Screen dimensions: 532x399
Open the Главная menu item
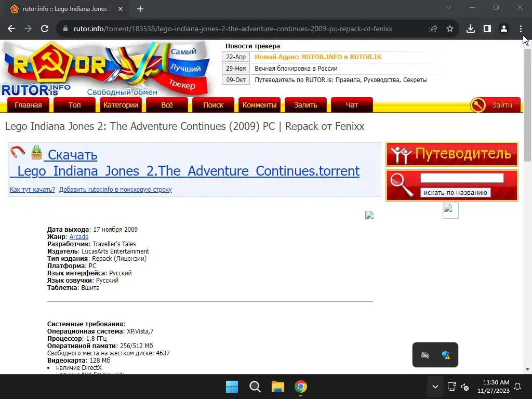pyautogui.click(x=28, y=105)
